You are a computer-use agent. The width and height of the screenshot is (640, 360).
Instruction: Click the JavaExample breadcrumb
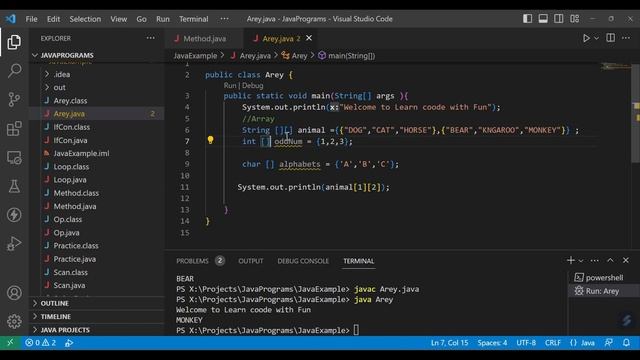point(195,56)
